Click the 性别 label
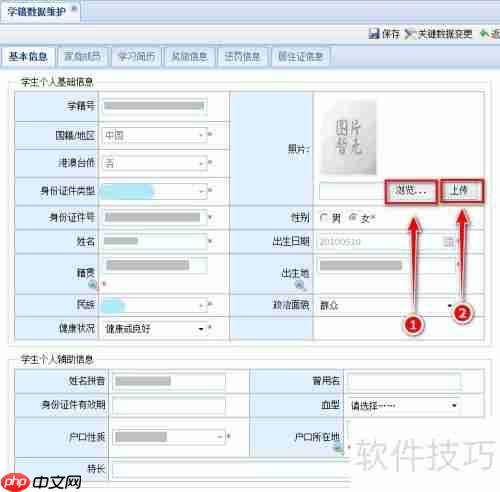The height and width of the screenshot is (492, 500). pyautogui.click(x=300, y=218)
